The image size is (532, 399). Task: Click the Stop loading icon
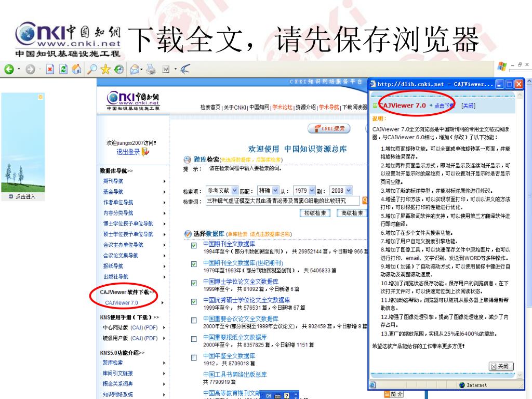[50, 69]
